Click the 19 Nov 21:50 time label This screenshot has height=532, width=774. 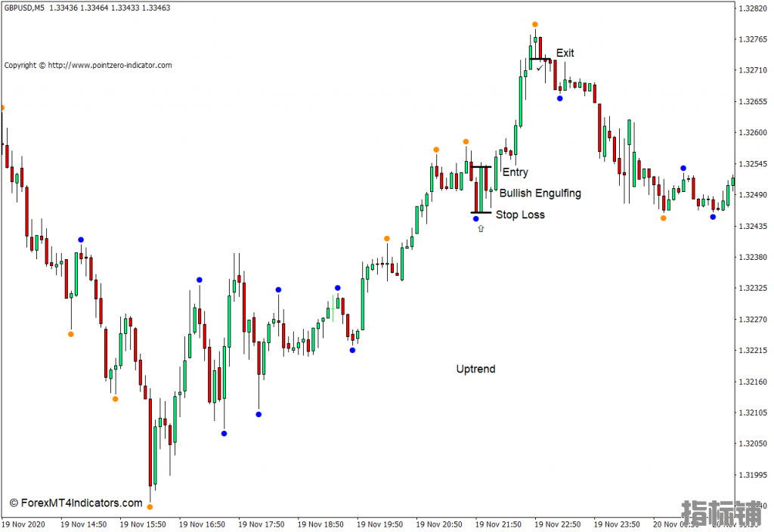[x=498, y=524]
